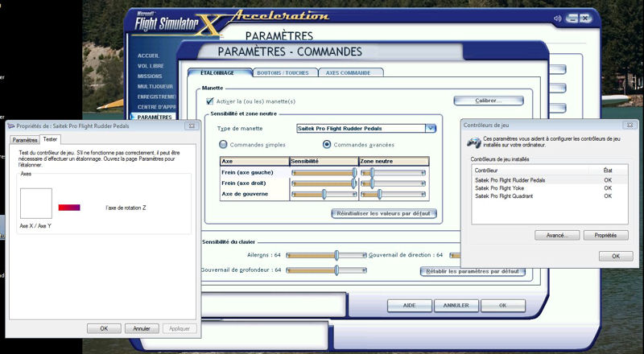The width and height of the screenshot is (644, 354).
Task: Click the 'Zone neutre' column header
Action: pyautogui.click(x=394, y=162)
